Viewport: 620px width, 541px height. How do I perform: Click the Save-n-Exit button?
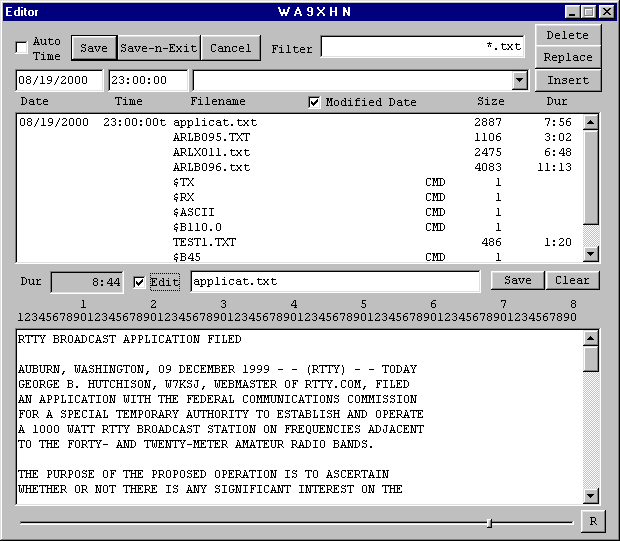pyautogui.click(x=159, y=48)
